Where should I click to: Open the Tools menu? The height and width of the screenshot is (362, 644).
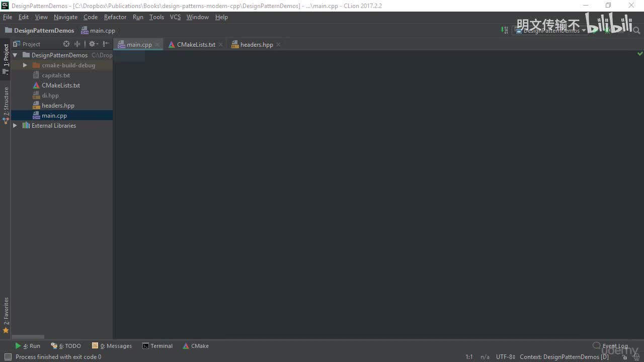pyautogui.click(x=156, y=17)
